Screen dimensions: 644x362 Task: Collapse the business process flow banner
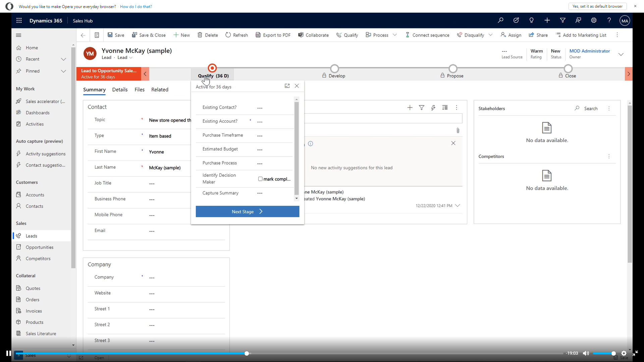145,74
